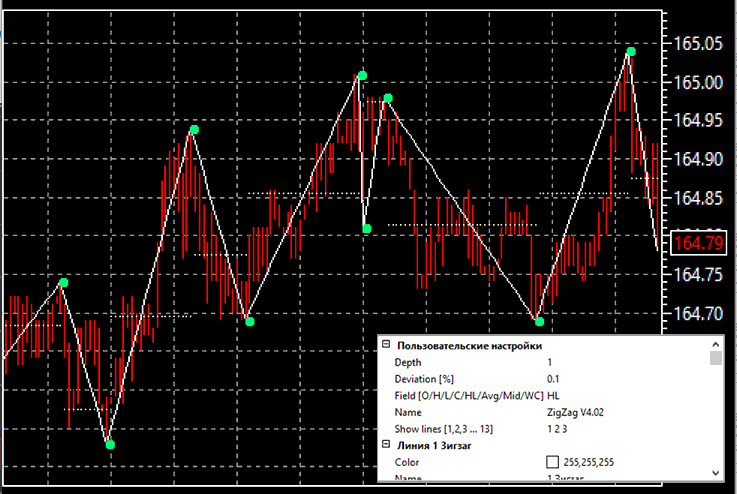Screen dimensions: 737x494
Task: Click the isolated green zigzag low near 164.81
Action: click(367, 229)
